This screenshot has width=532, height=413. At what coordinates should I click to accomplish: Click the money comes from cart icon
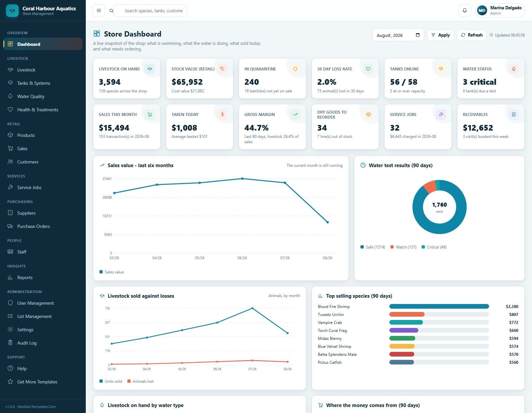321,405
